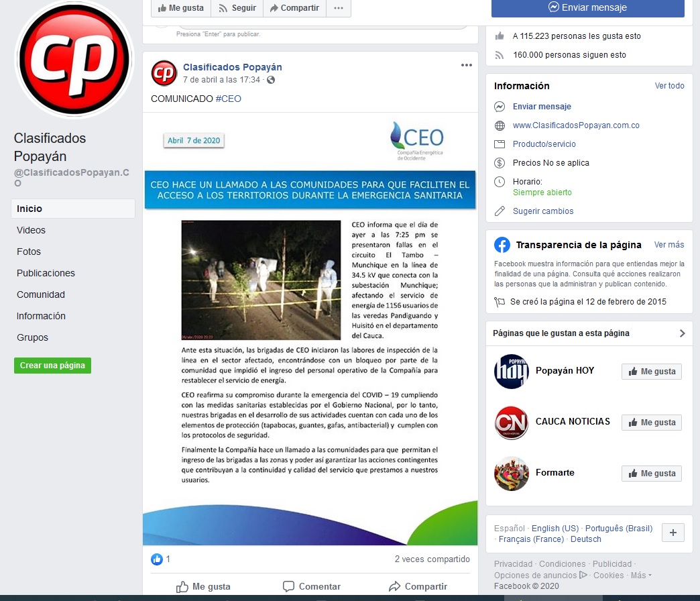Viewport: 700px width, 601px height.
Task: Share the page using top Compartir button
Action: click(x=294, y=8)
